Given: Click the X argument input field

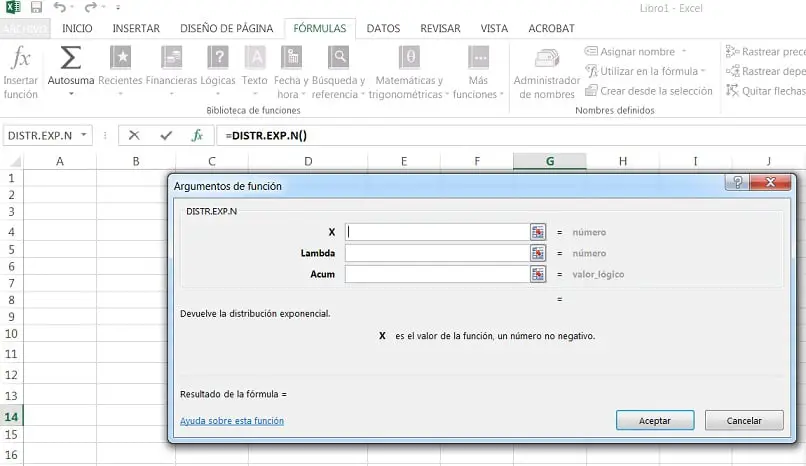Looking at the screenshot, I should tap(437, 232).
